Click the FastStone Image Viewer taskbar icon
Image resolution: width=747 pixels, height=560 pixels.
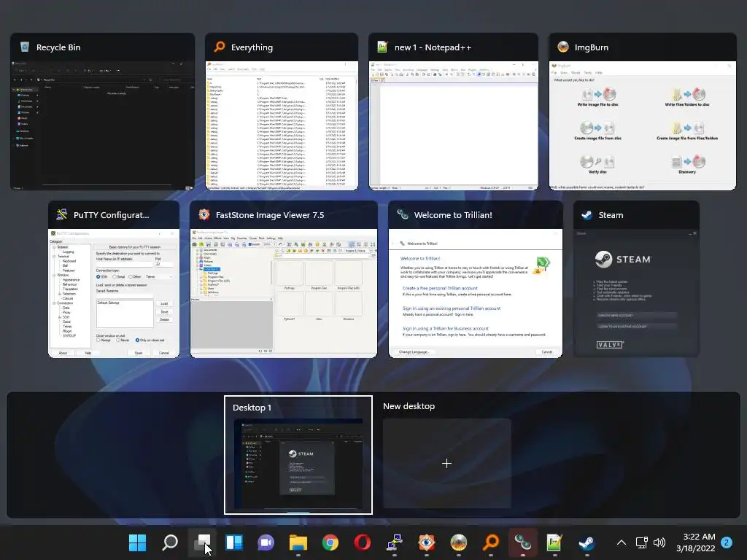[426, 542]
